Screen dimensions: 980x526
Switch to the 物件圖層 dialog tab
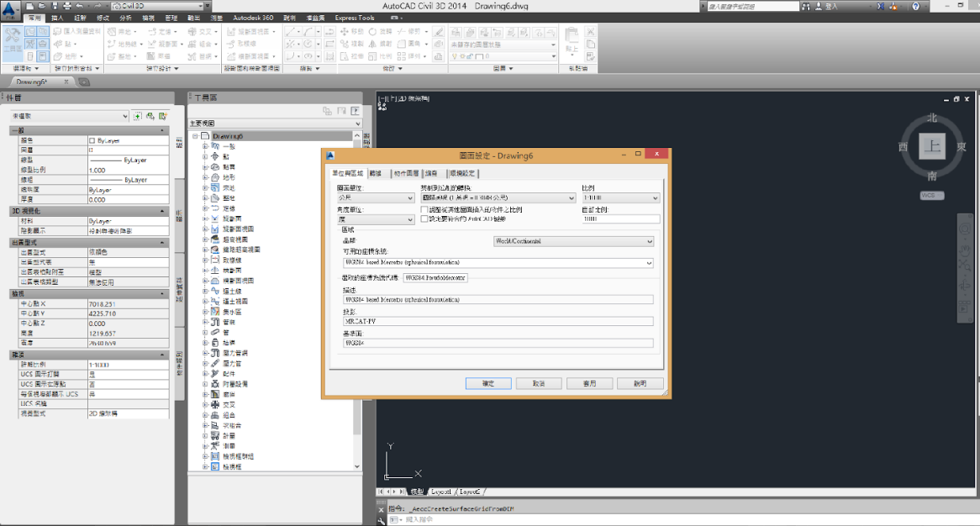click(406, 174)
